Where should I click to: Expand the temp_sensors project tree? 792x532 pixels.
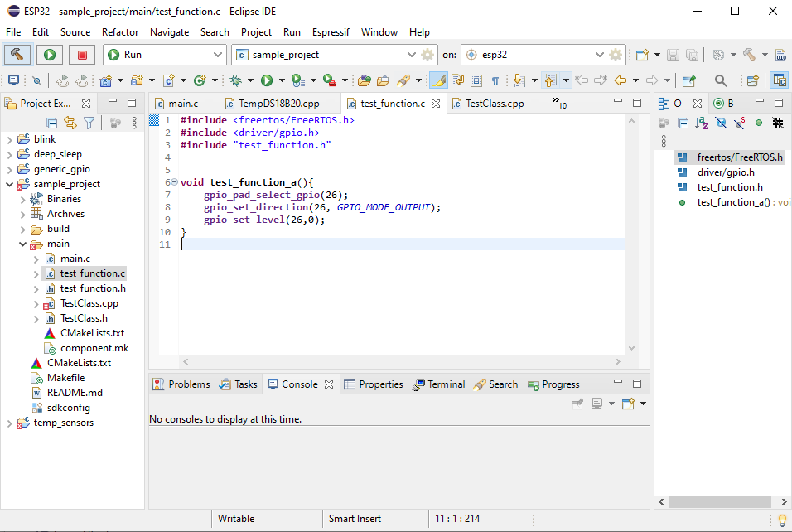(9, 423)
